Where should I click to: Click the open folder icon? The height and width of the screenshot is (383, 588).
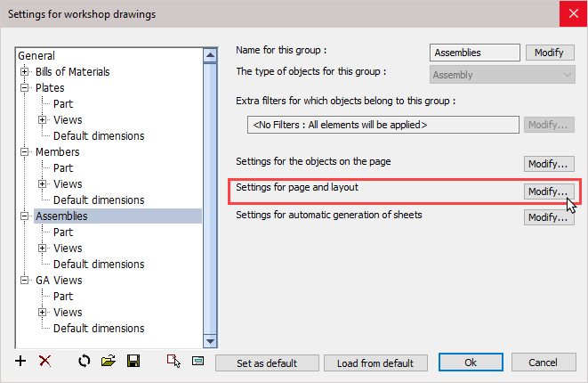[x=109, y=361]
